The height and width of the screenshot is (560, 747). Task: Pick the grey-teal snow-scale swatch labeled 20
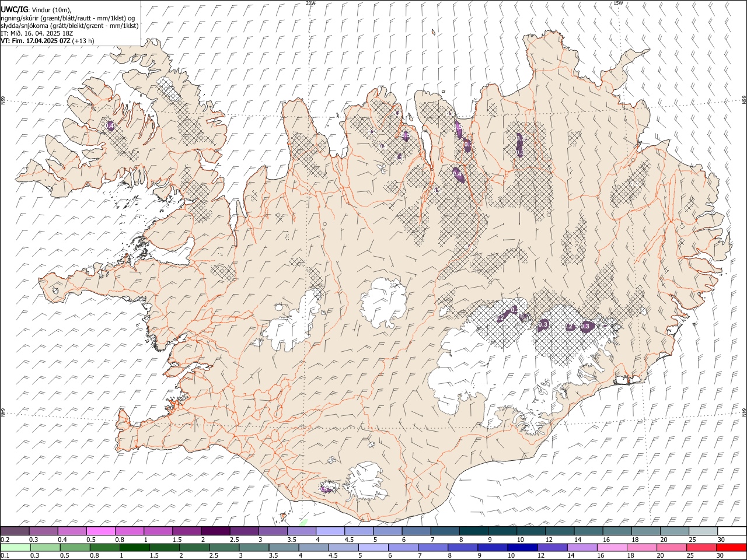click(674, 531)
